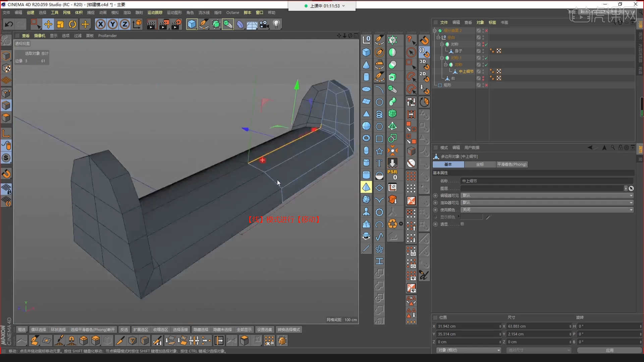The height and width of the screenshot is (362, 644).
Task: Toggle the 透显 checkbox
Action: (x=462, y=224)
